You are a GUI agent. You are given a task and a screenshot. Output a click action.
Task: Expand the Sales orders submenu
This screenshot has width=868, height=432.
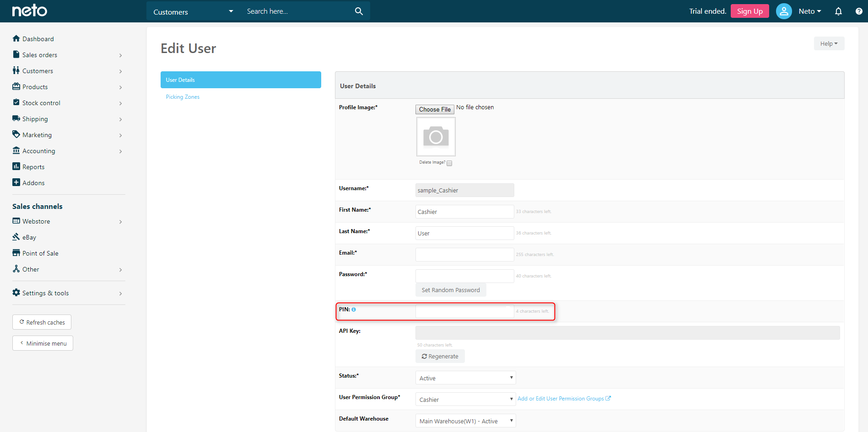point(121,55)
